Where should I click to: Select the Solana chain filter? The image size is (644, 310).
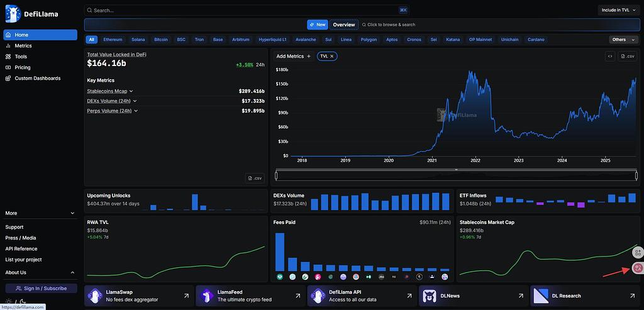(x=138, y=40)
